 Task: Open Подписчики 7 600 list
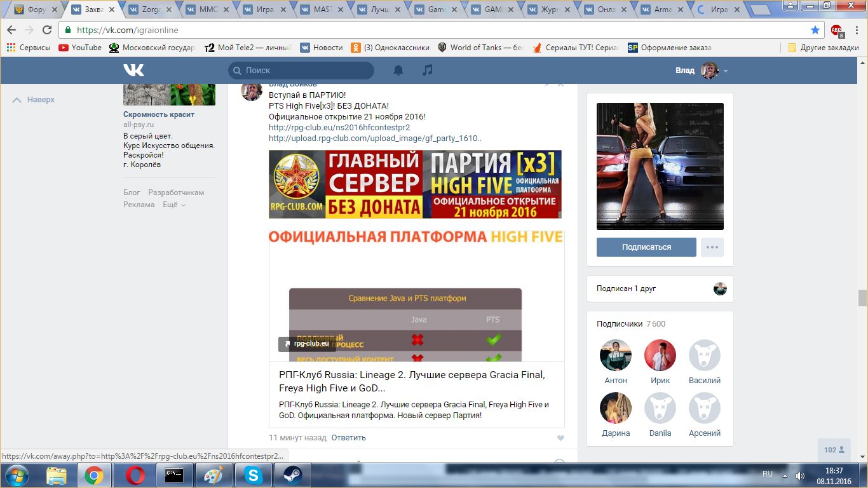[631, 324]
